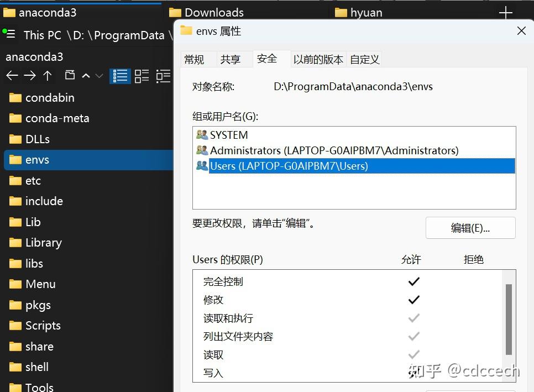Add a new tab with plus icon
Viewport: 534px width, 392px height.
point(506,13)
